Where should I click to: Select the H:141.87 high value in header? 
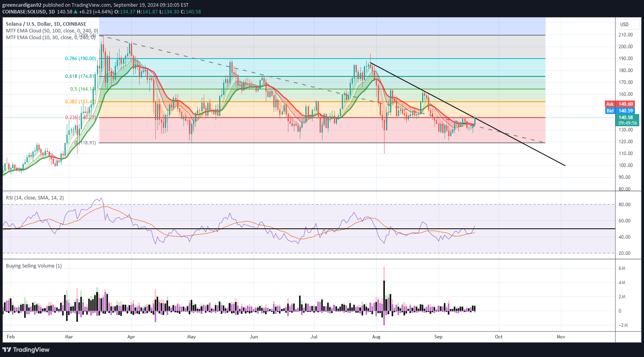click(x=147, y=12)
